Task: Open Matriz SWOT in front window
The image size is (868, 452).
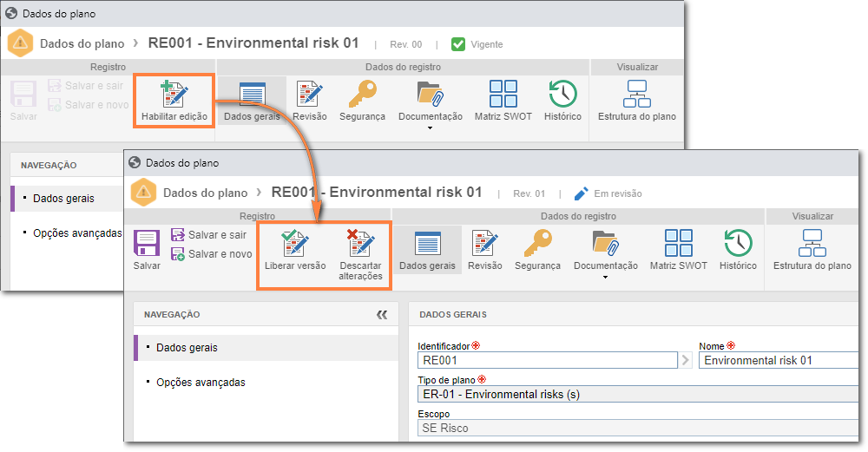Action: [678, 251]
